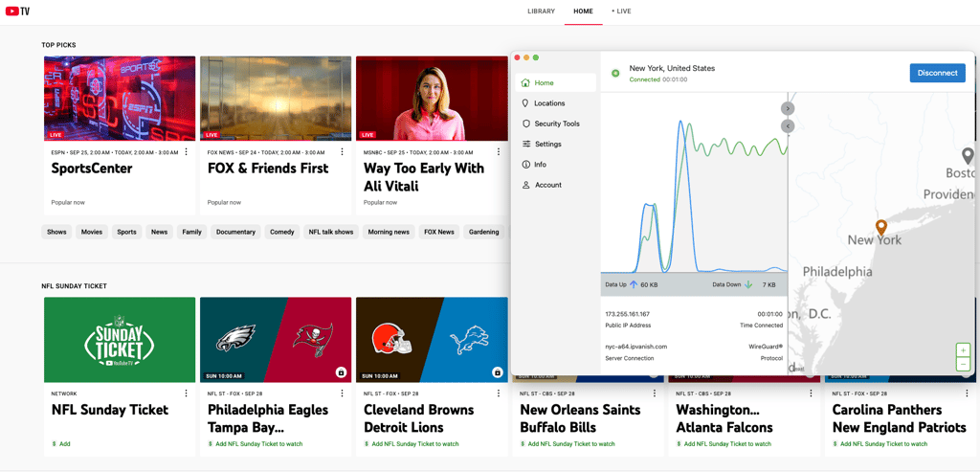Zoom in on the VPN map
Image resolution: width=980 pixels, height=472 pixels.
click(963, 350)
